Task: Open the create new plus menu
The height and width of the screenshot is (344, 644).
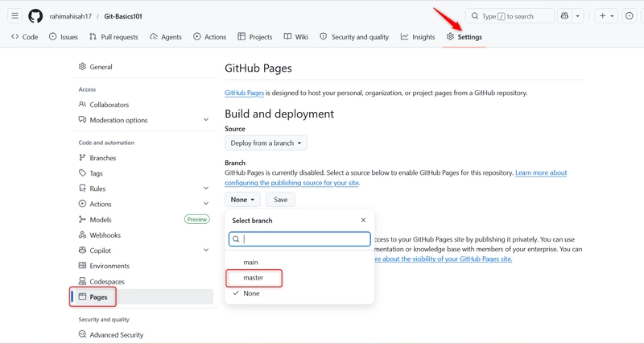Action: coord(606,16)
